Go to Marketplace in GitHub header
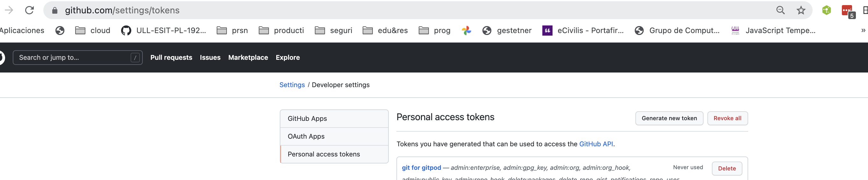This screenshot has height=180, width=868. (248, 58)
